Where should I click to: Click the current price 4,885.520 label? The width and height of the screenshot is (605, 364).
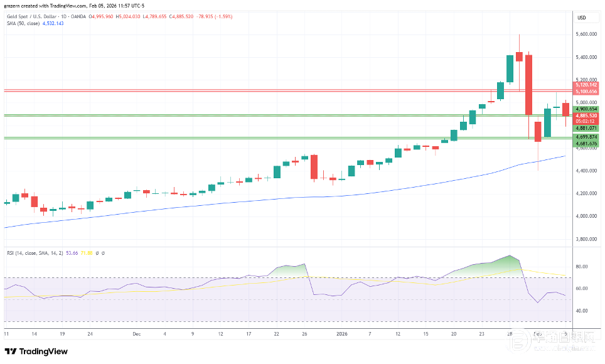[586, 115]
